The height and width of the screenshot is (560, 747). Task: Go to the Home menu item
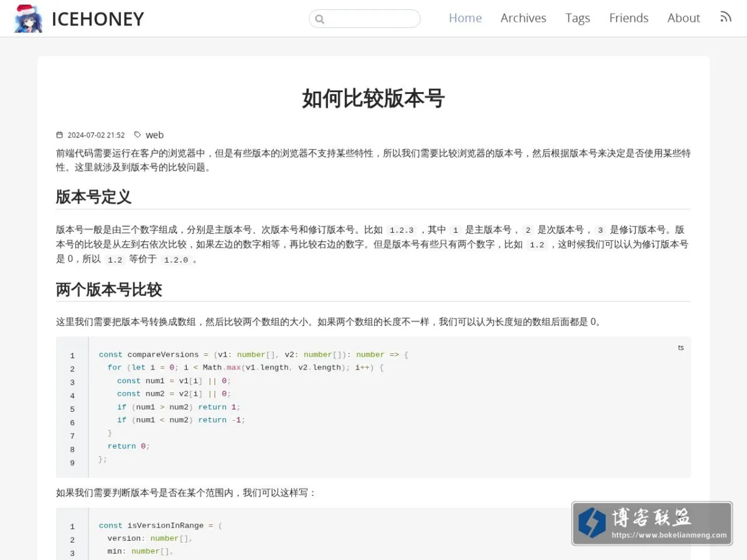point(465,18)
